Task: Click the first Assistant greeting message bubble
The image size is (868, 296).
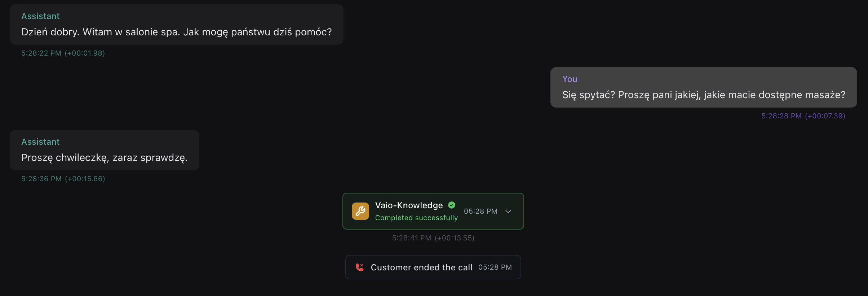Action: coord(176,32)
